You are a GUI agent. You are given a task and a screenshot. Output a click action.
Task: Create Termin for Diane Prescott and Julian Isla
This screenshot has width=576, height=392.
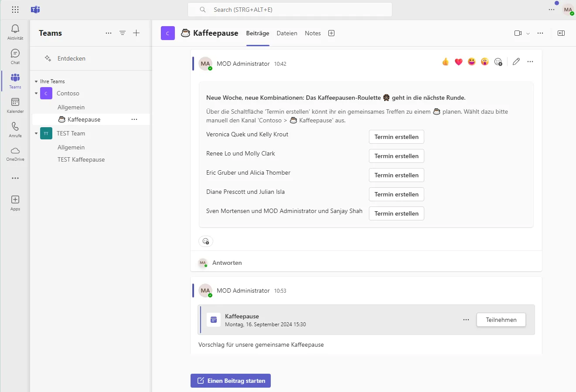pyautogui.click(x=396, y=194)
